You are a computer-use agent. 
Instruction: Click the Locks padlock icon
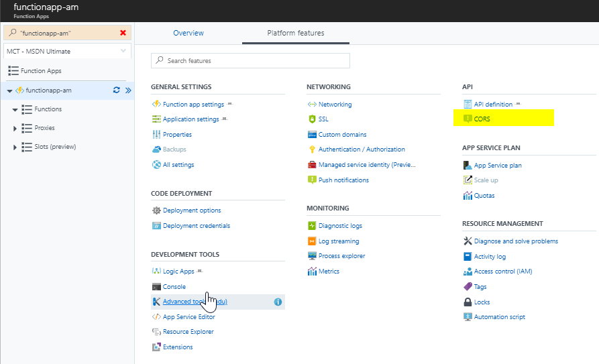point(468,302)
